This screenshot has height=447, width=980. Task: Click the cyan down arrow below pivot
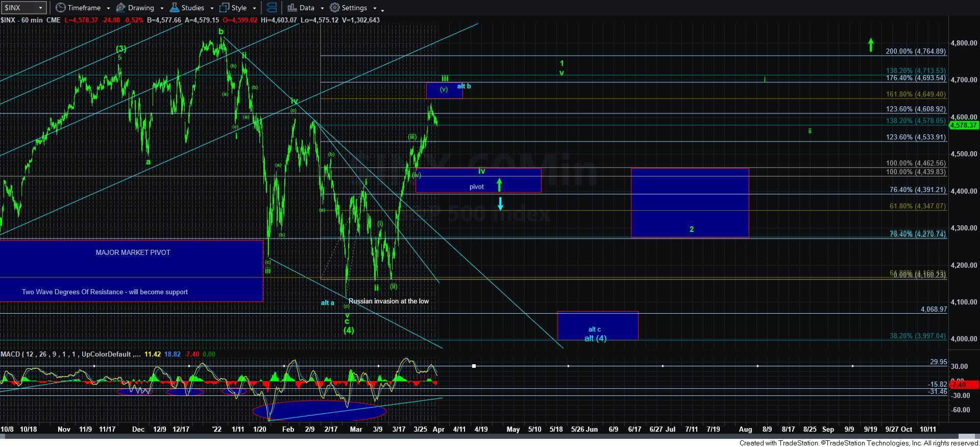tap(500, 204)
